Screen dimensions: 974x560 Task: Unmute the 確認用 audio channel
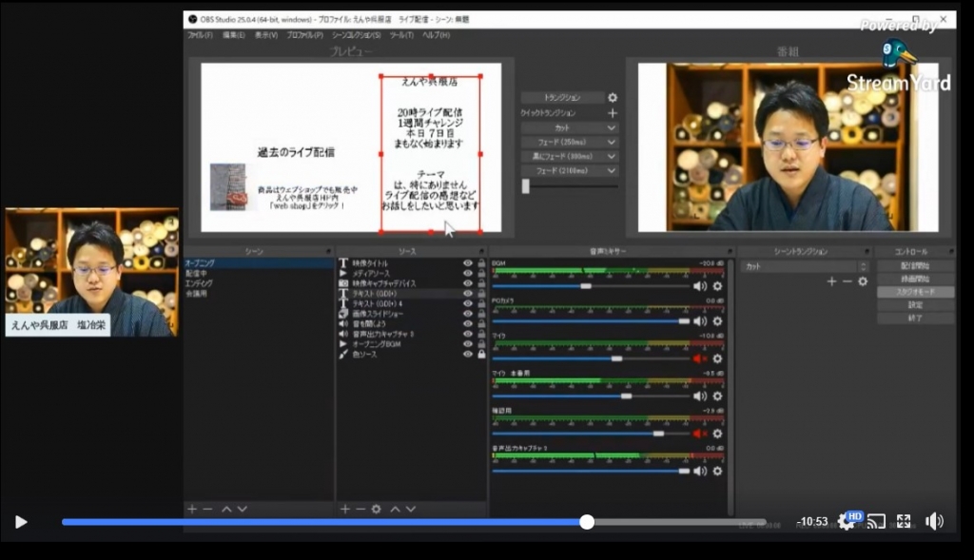pyautogui.click(x=700, y=434)
